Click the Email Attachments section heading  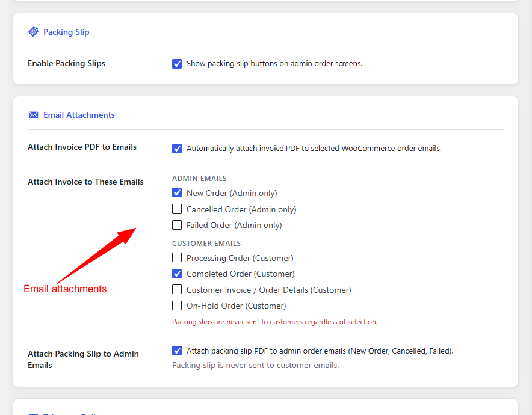coord(79,115)
